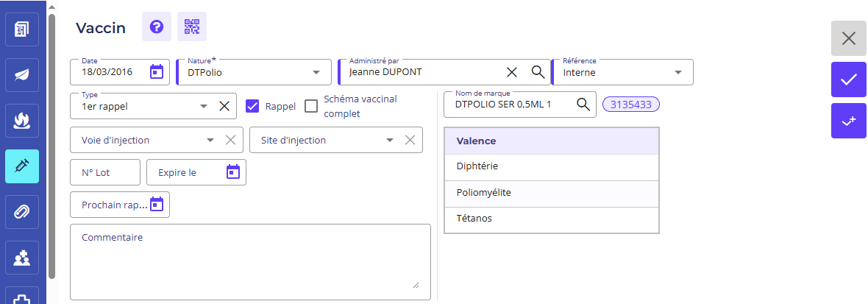
Task: Click the flame sidebar icon
Action: coord(22,121)
